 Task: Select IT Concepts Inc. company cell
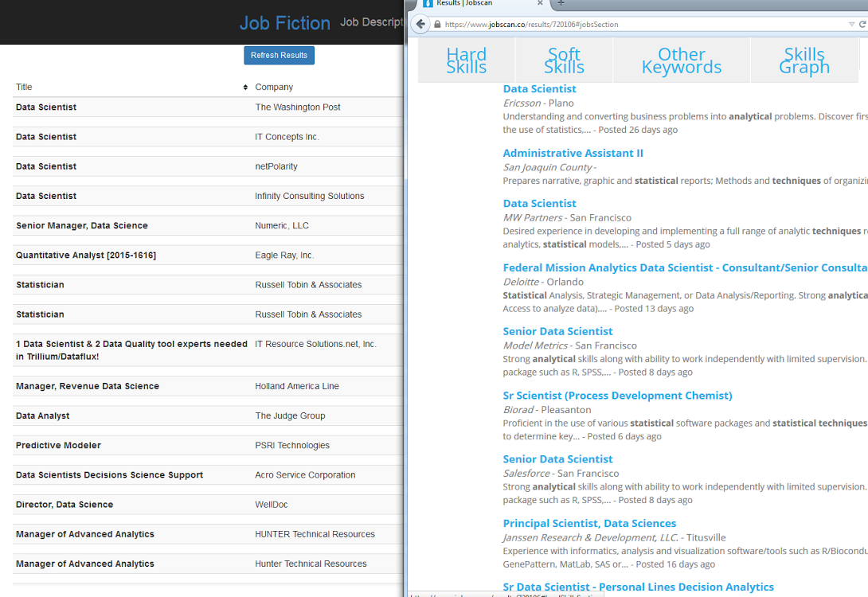click(287, 137)
